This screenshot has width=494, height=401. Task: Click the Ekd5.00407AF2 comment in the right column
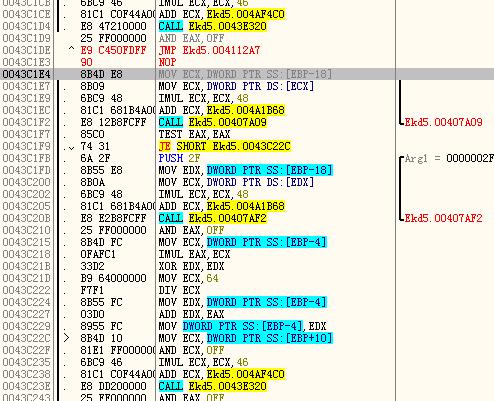(443, 218)
